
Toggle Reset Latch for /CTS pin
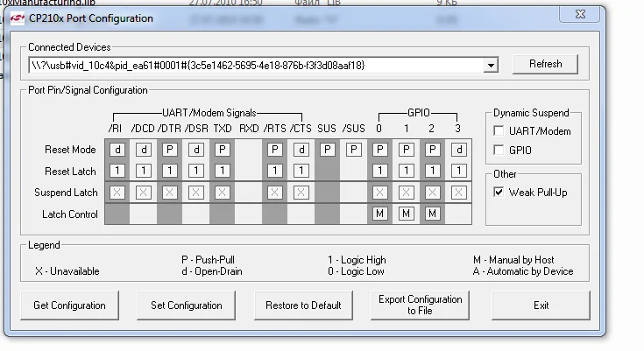tap(301, 171)
